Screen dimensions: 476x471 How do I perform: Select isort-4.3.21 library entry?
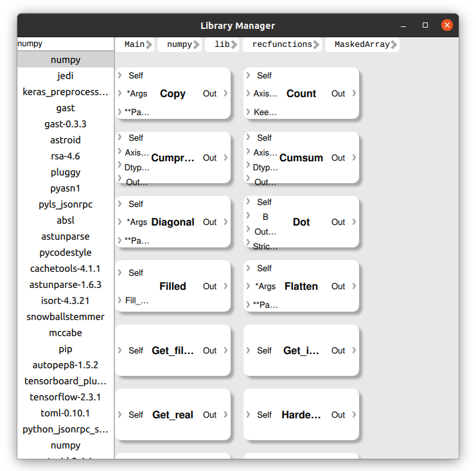(x=66, y=301)
